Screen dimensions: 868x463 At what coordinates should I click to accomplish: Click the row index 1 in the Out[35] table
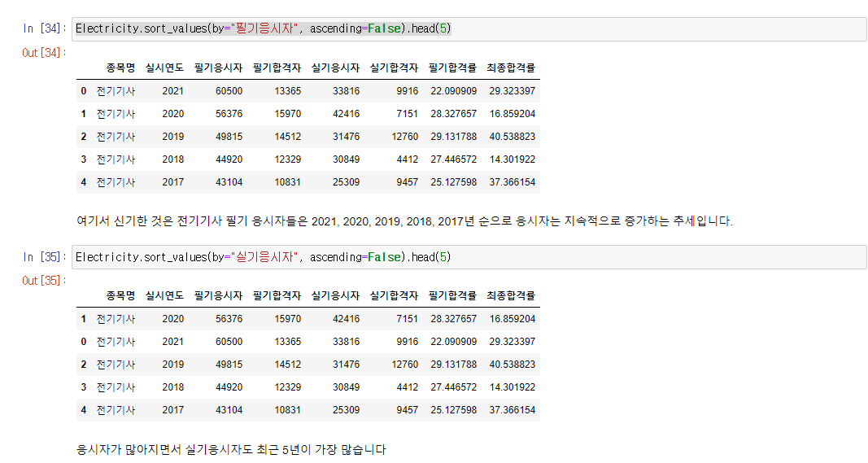[84, 319]
